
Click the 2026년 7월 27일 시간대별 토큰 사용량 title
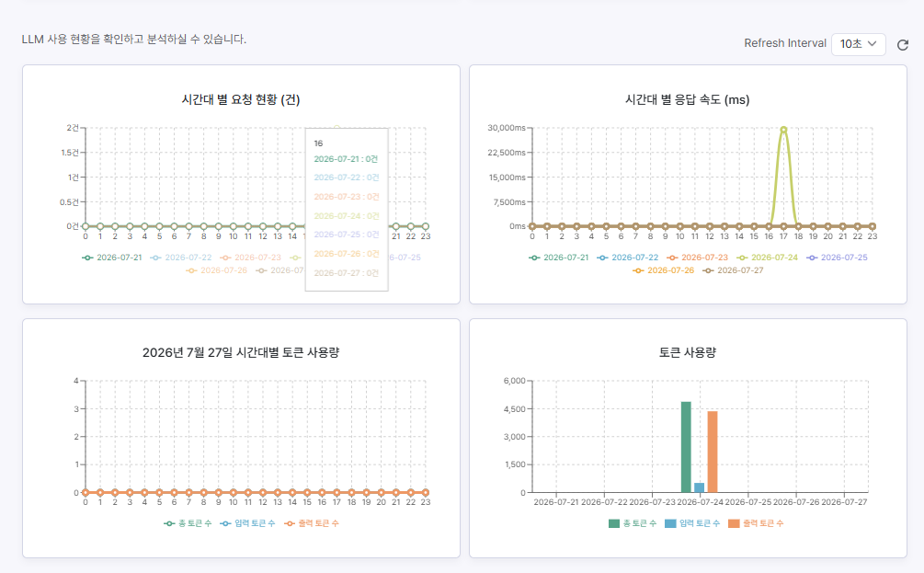(241, 352)
